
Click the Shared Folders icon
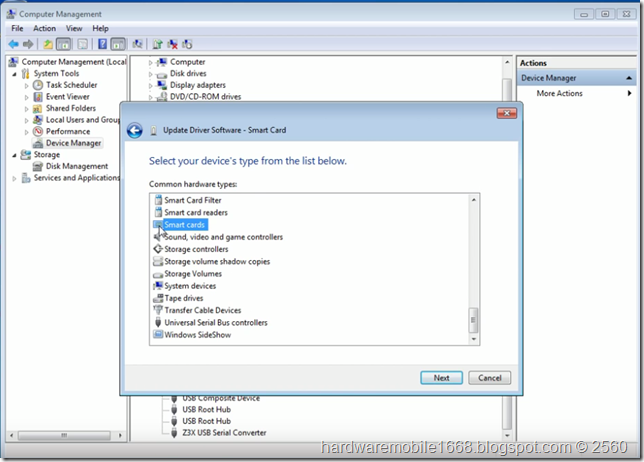tap(37, 108)
